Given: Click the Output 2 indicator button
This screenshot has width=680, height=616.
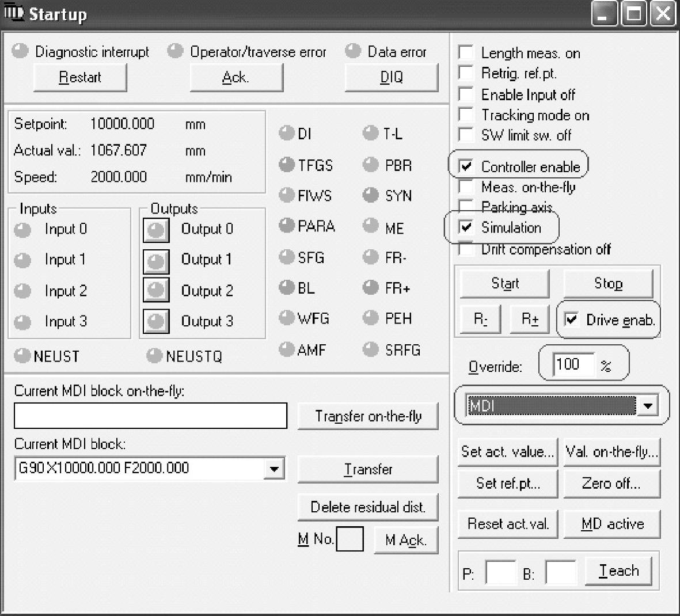Looking at the screenshot, I should (156, 290).
